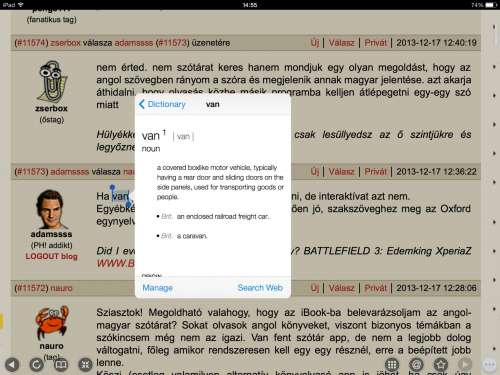500x375 pixels.
Task: Tap definition 'an enclosed railroad freight car'
Action: click(223, 217)
